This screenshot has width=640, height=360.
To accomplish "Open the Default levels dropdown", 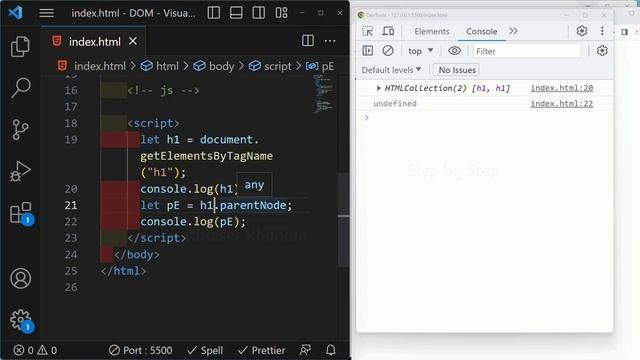I will [391, 70].
